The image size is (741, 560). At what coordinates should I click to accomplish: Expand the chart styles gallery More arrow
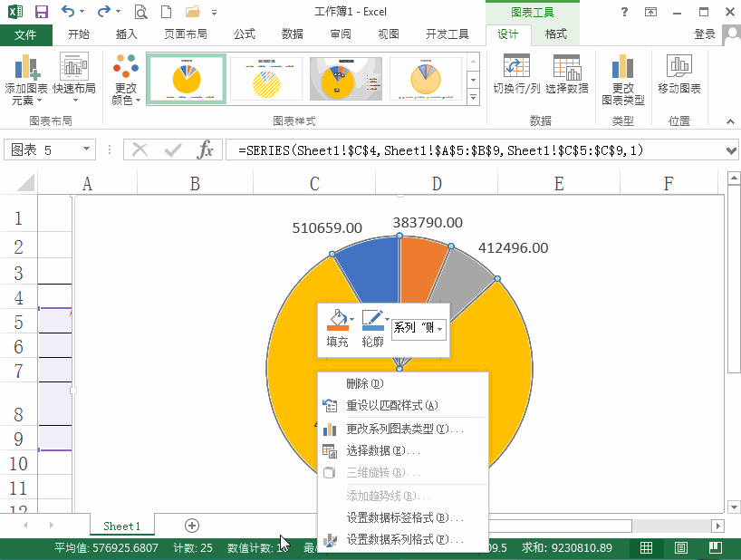coord(473,98)
